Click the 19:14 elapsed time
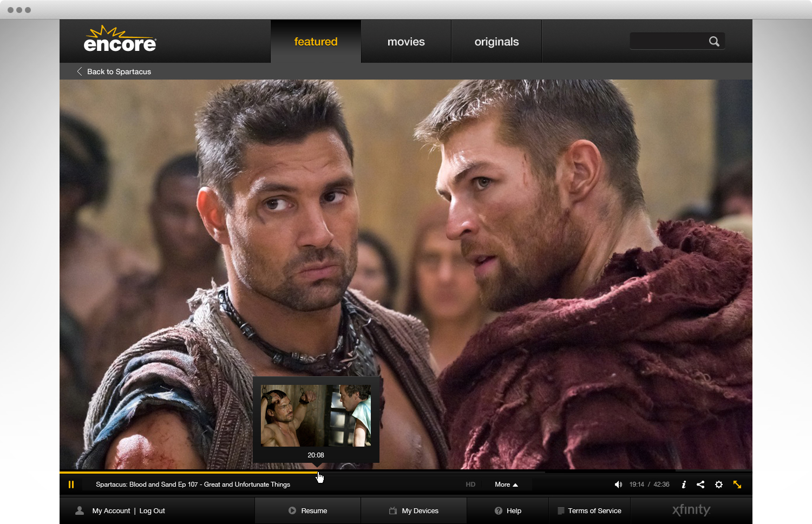Screen dimensions: 812x524 (x=637, y=484)
